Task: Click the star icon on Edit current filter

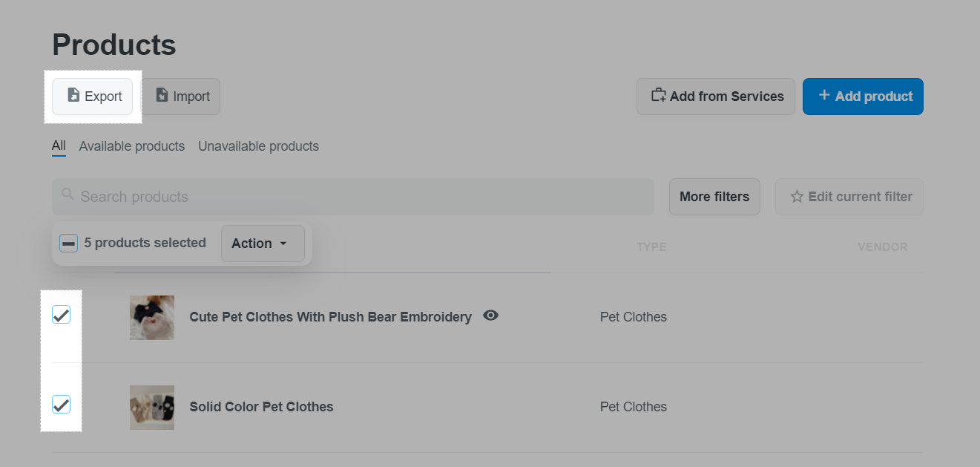Action: 797,197
